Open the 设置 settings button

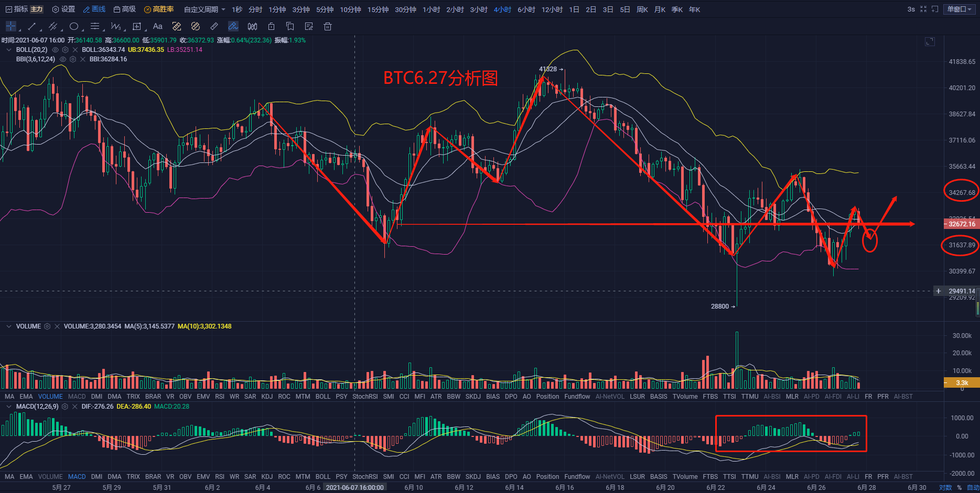[x=63, y=9]
